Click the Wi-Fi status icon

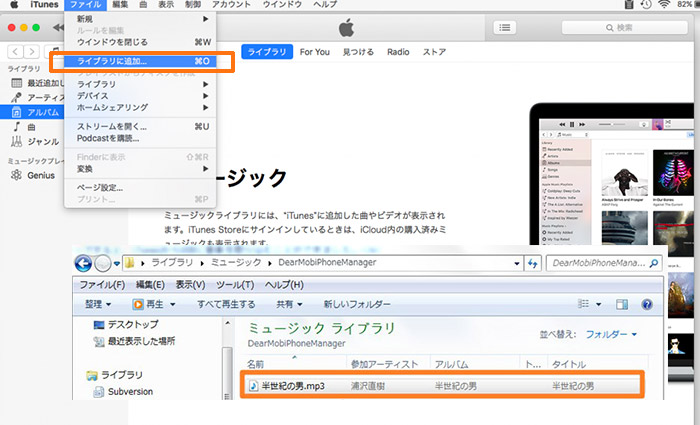click(664, 4)
